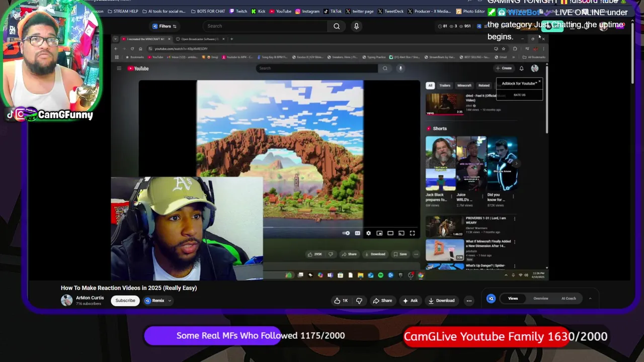
Task: Select the Related chip in the inner video
Action: coord(484,85)
